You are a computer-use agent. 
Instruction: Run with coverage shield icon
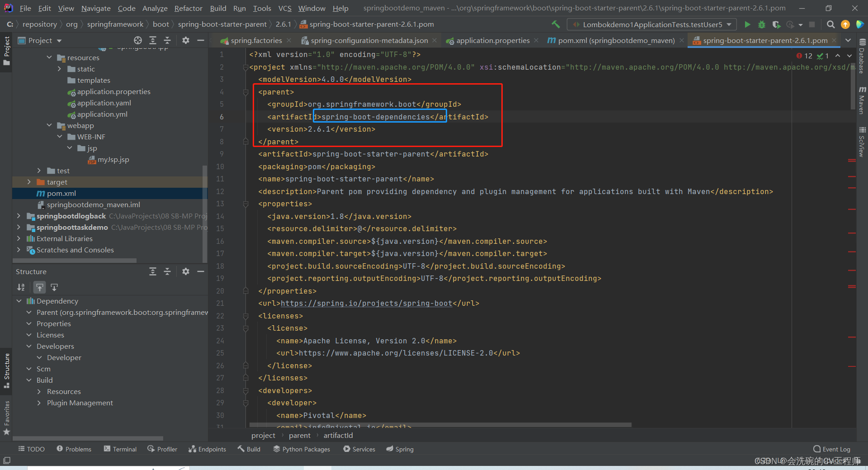coord(776,24)
